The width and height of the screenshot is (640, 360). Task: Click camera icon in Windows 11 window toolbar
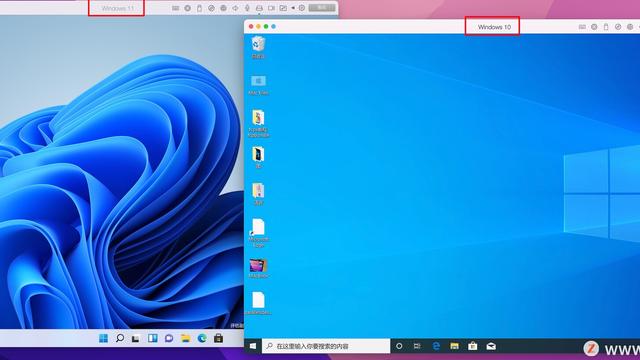click(x=271, y=8)
